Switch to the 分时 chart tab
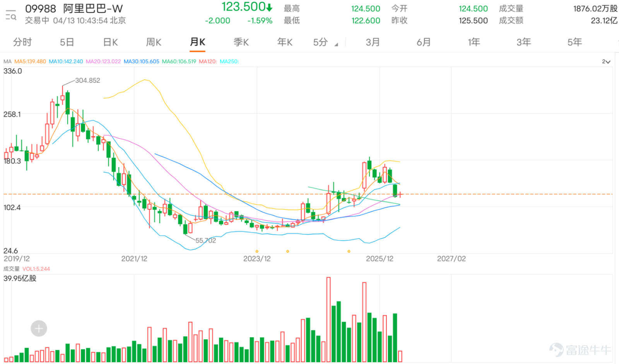 coord(22,42)
